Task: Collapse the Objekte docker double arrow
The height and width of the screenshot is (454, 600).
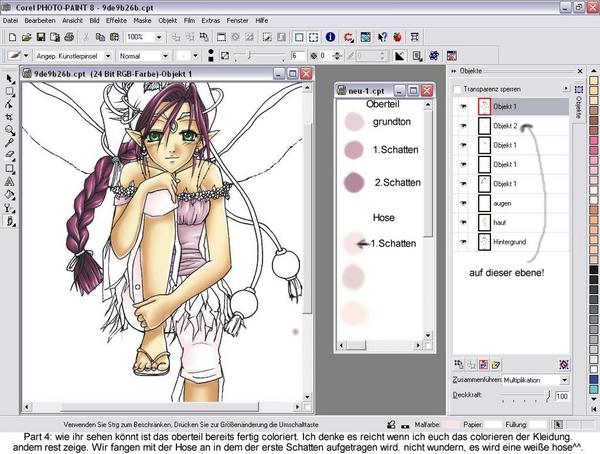Action: 454,71
